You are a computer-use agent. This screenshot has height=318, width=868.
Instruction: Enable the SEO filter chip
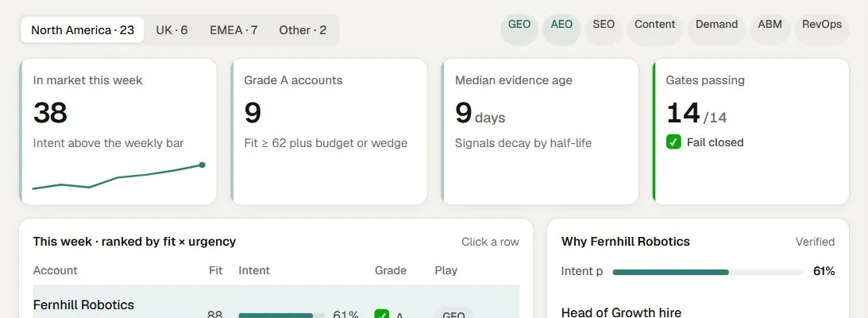[604, 29]
